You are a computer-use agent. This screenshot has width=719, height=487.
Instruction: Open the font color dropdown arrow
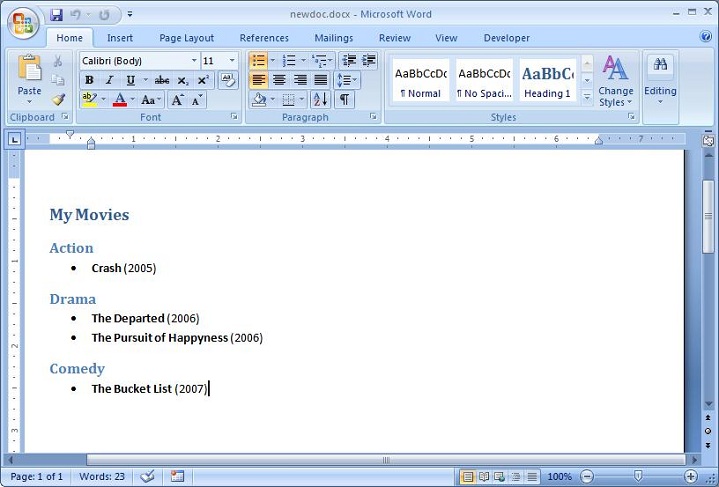coord(133,100)
